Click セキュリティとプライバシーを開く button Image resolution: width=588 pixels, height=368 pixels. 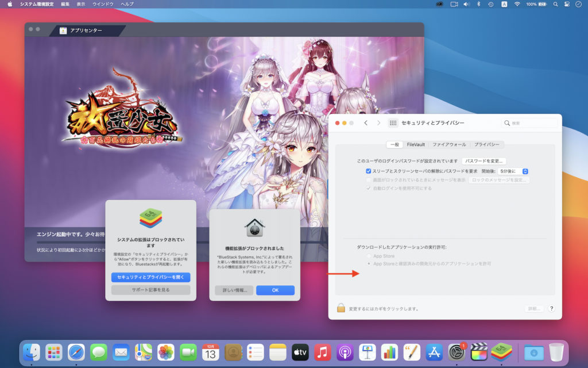coord(150,278)
